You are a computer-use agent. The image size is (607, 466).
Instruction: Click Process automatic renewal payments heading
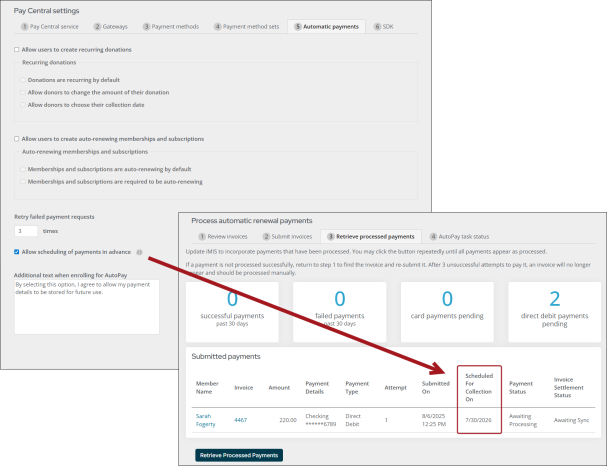[252, 221]
